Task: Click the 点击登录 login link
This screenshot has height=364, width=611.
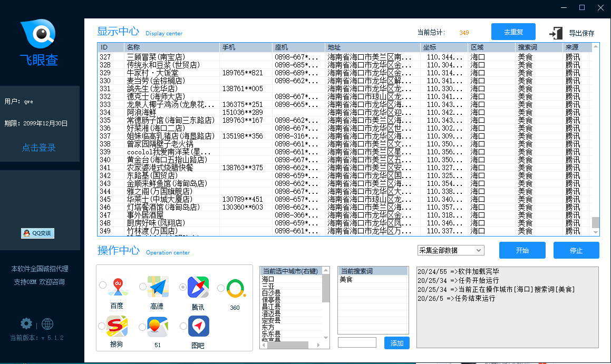Action: tap(39, 147)
